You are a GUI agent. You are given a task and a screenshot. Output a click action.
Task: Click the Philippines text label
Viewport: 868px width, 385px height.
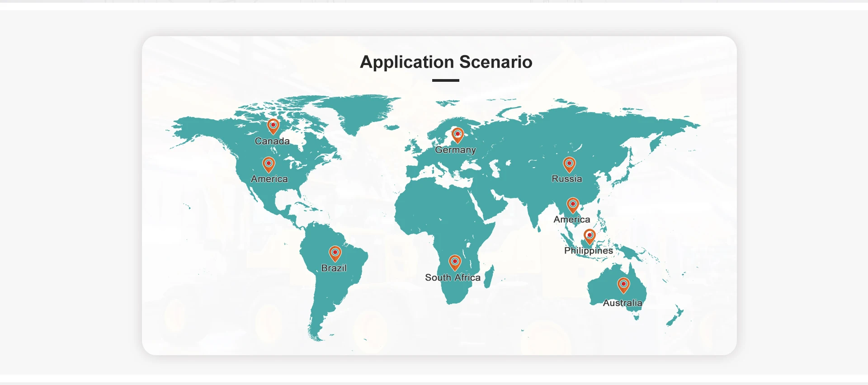click(589, 250)
